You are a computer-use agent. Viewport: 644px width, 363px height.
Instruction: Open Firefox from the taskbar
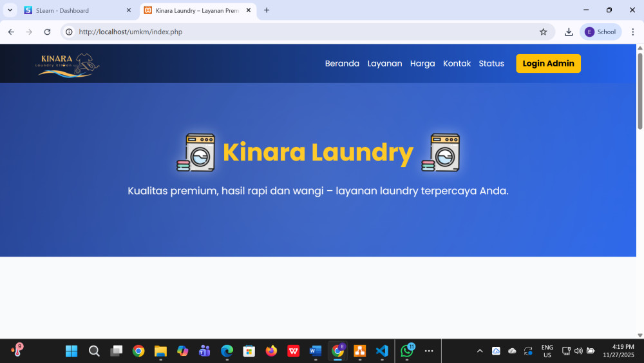pos(271,351)
